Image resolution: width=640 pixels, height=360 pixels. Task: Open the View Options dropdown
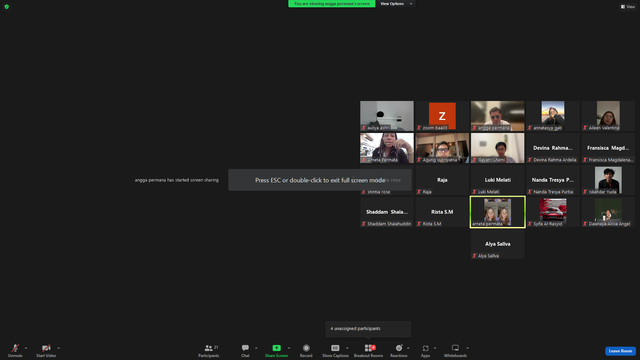tap(395, 4)
